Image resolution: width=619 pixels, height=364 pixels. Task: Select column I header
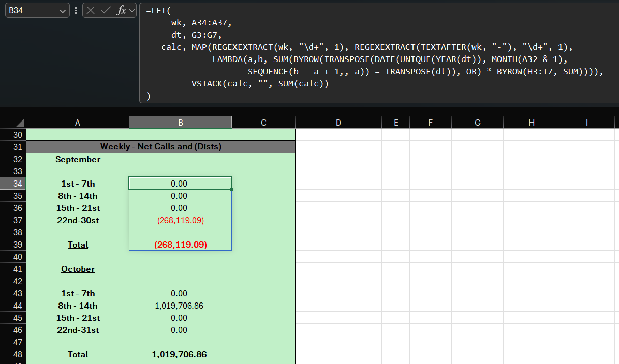coord(587,123)
